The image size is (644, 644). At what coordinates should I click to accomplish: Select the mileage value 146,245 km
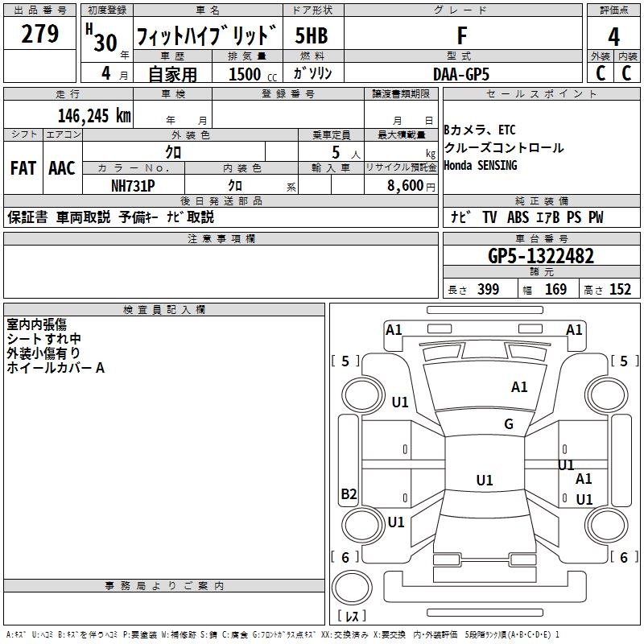[93, 115]
